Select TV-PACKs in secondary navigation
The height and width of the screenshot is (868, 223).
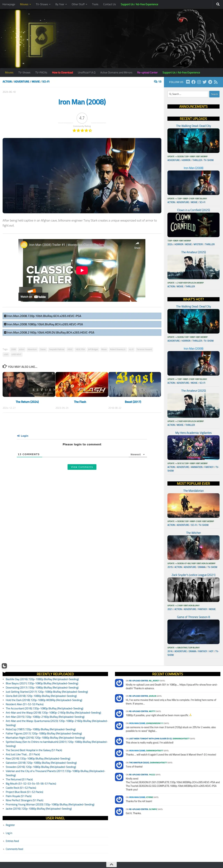tap(41, 72)
